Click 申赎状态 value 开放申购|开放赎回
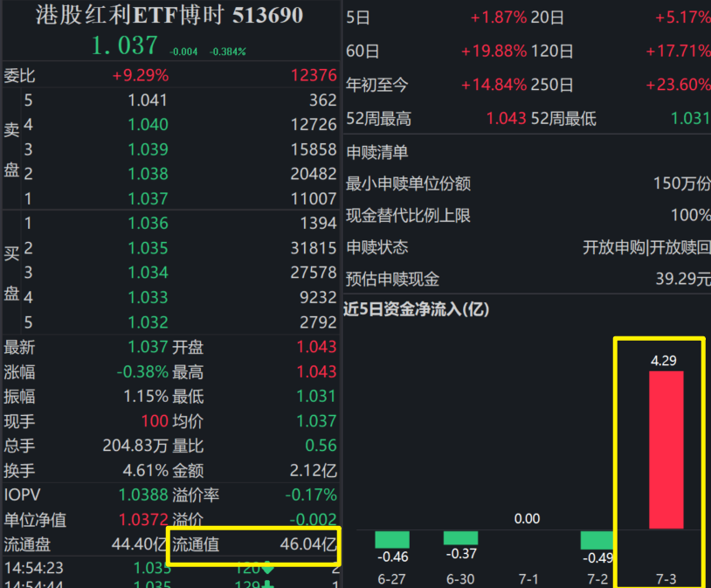Image resolution: width=711 pixels, height=588 pixels. coord(646,248)
